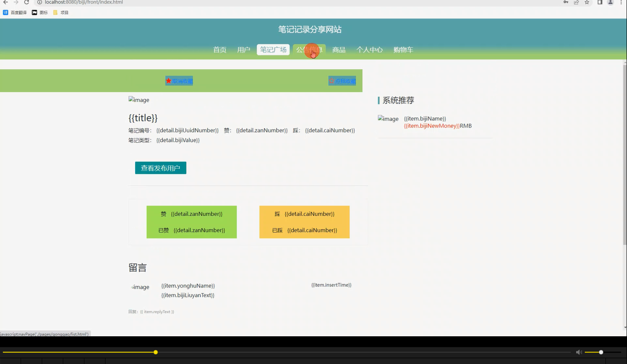Open the browser profile account menu

(610, 2)
